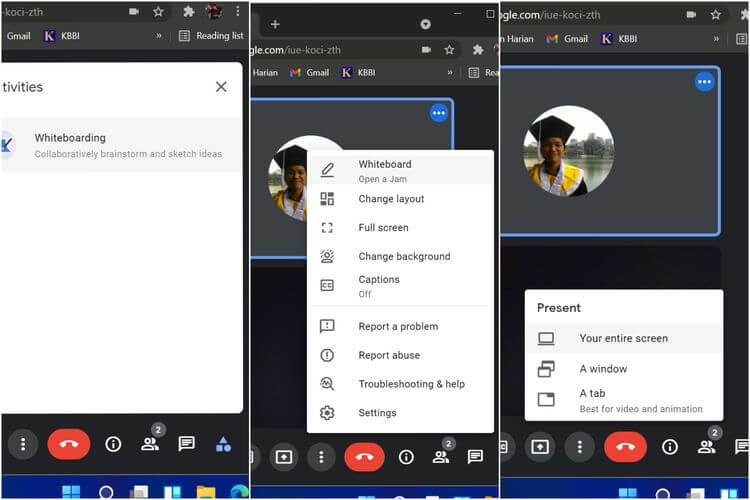The width and height of the screenshot is (750, 500).
Task: Open taskbar search in Activities screenshot
Action: pos(106,491)
